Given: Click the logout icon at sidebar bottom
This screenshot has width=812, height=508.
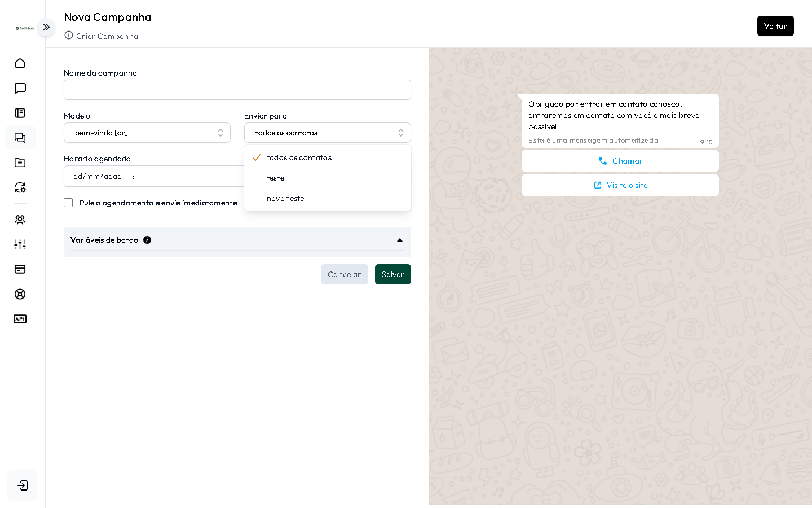Looking at the screenshot, I should 23,485.
